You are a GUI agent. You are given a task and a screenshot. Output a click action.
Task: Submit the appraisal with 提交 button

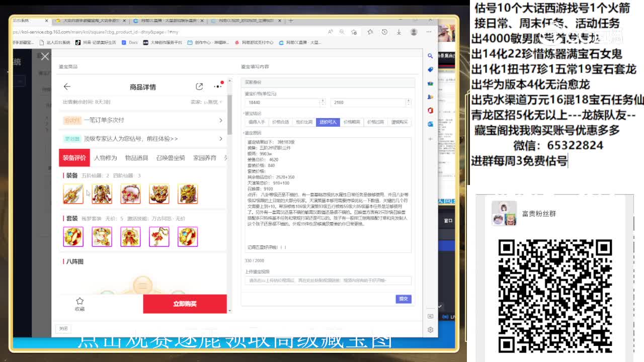point(404,299)
